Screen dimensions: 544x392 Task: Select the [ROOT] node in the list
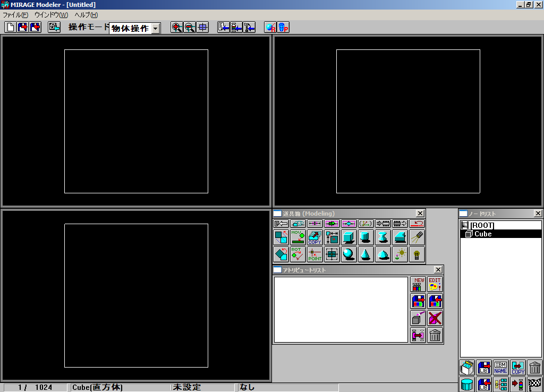click(x=482, y=226)
